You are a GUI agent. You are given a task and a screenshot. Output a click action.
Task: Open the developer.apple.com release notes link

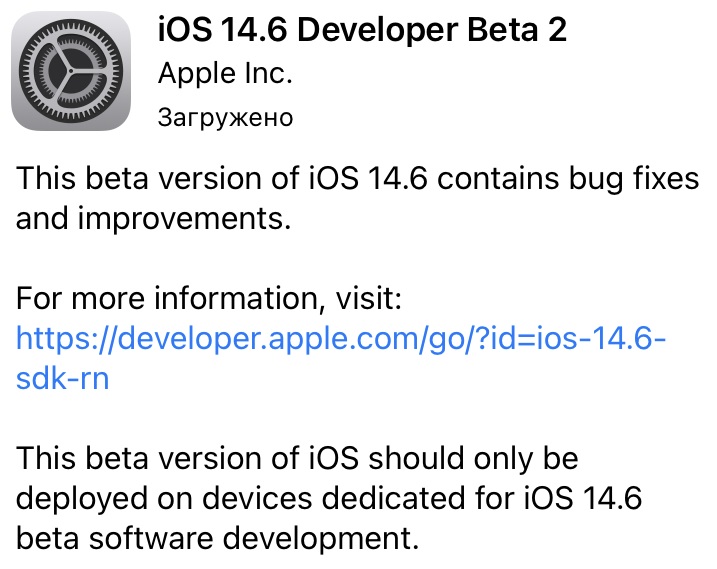340,339
